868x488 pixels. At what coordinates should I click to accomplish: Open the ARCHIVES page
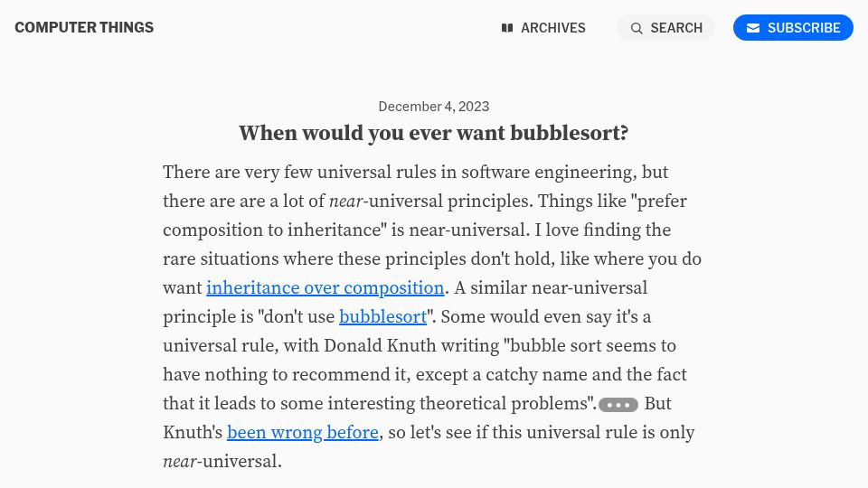click(543, 28)
